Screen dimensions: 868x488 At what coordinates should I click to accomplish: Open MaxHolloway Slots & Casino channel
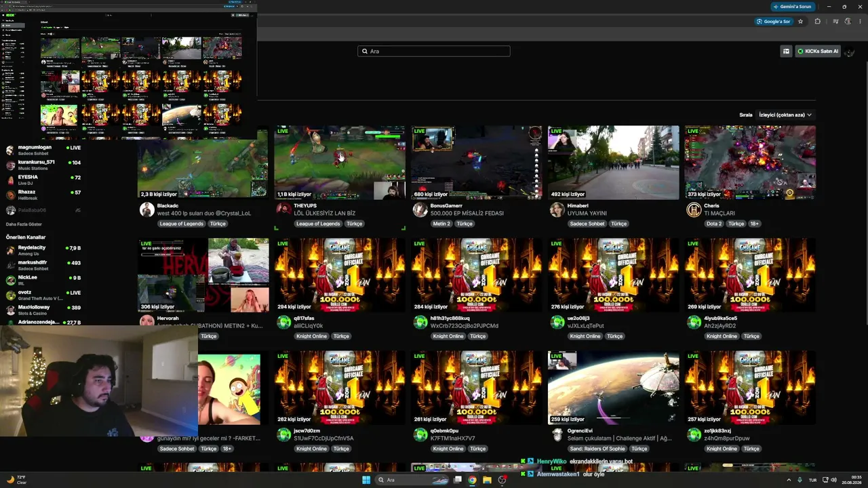tap(43, 310)
